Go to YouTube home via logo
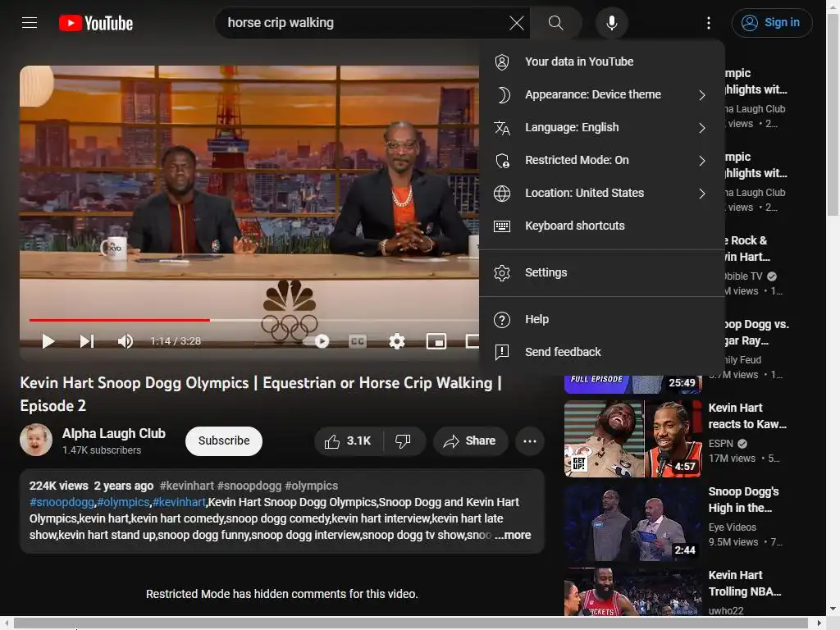Image resolution: width=840 pixels, height=630 pixels. click(x=95, y=23)
